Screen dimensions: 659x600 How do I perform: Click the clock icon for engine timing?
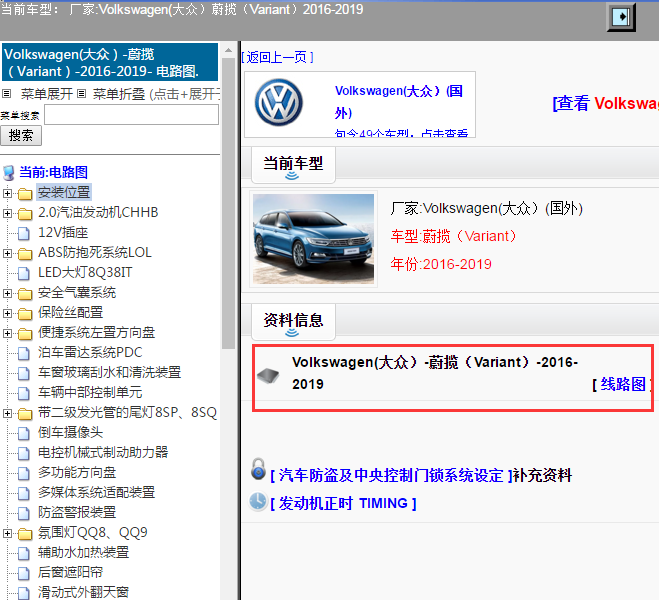258,502
